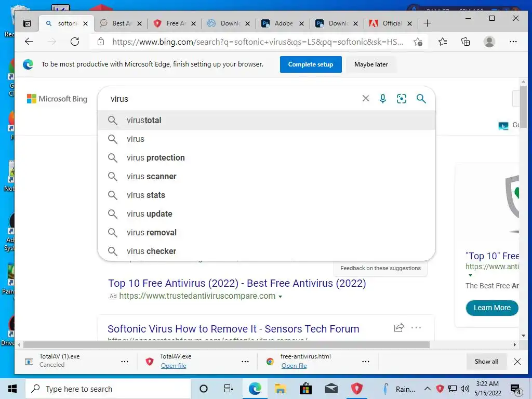Viewport: 532px width, 399px height.
Task: Open the clock showing 3:22 AM
Action: pyautogui.click(x=487, y=389)
